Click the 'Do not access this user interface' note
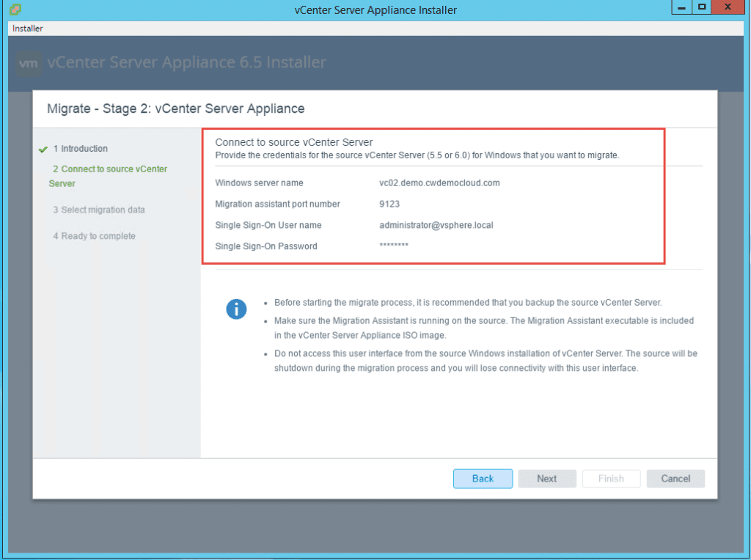 (486, 361)
